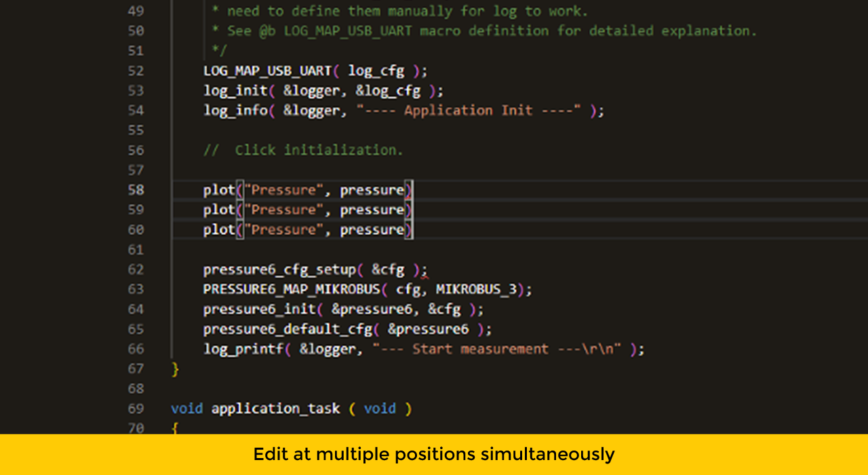
Task: Place cursor on the log_init function name
Action: pyautogui.click(x=235, y=90)
